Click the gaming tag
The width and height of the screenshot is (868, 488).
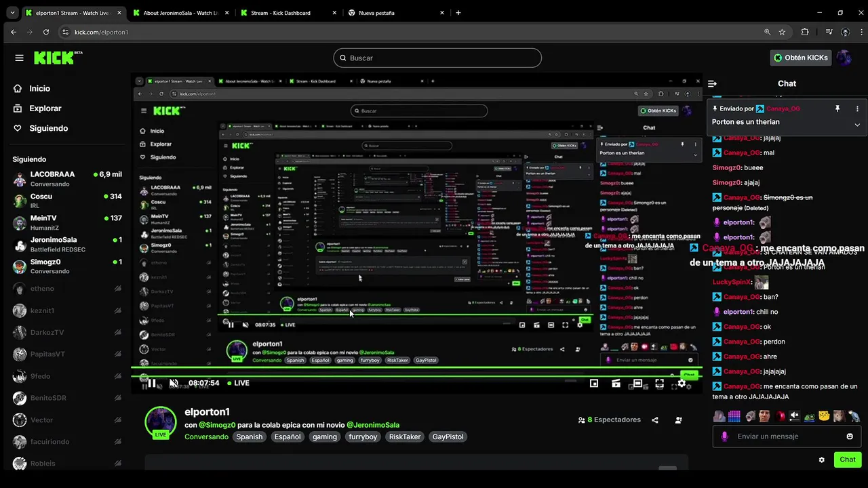325,436
